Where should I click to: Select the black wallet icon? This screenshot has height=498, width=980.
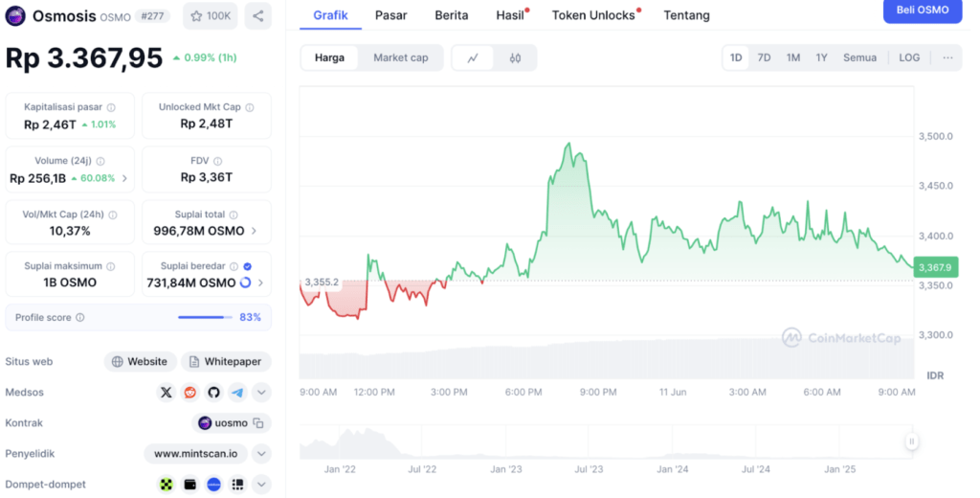[x=190, y=485]
